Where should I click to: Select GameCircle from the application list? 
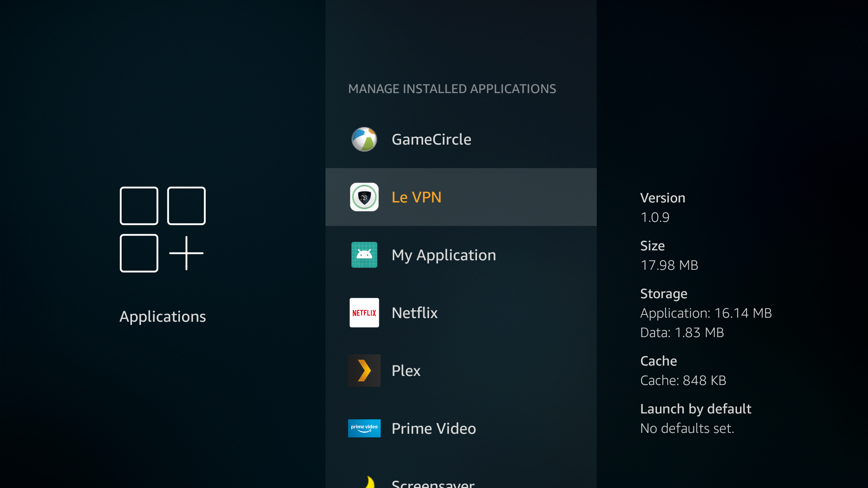tap(431, 139)
